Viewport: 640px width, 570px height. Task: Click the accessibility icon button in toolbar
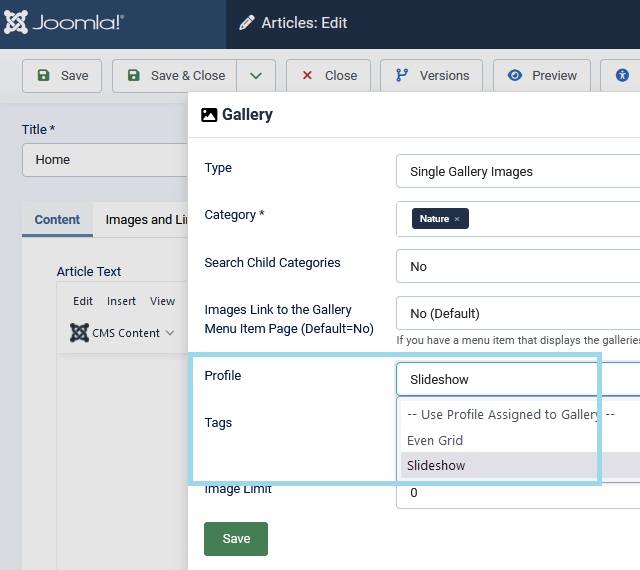(623, 76)
